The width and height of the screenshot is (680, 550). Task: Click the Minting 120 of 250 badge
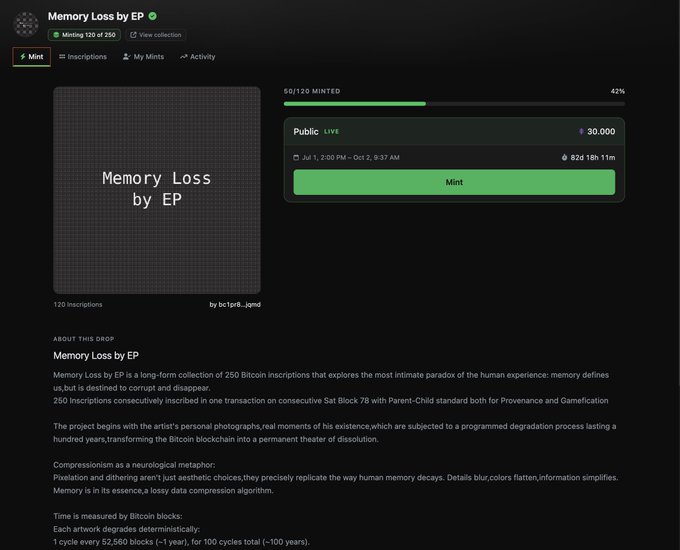coord(84,35)
